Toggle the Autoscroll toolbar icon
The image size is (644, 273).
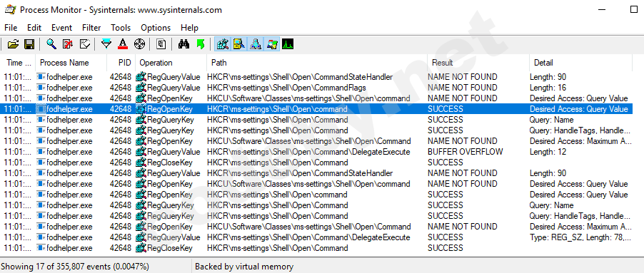coord(68,44)
